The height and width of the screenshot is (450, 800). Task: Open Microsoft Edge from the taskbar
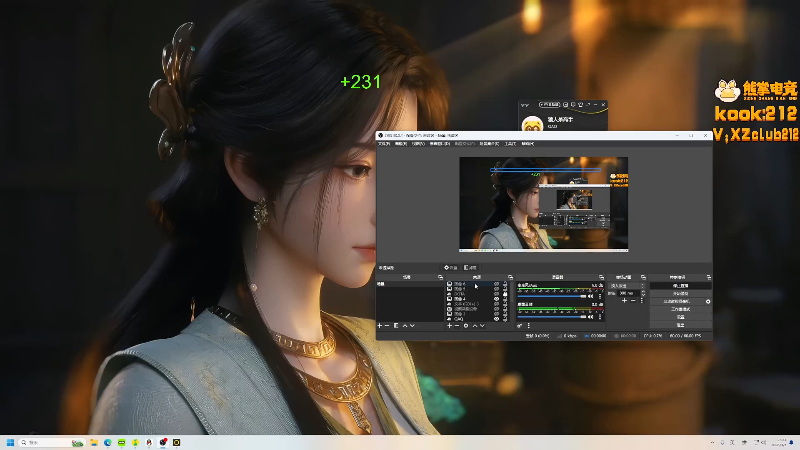tap(108, 442)
